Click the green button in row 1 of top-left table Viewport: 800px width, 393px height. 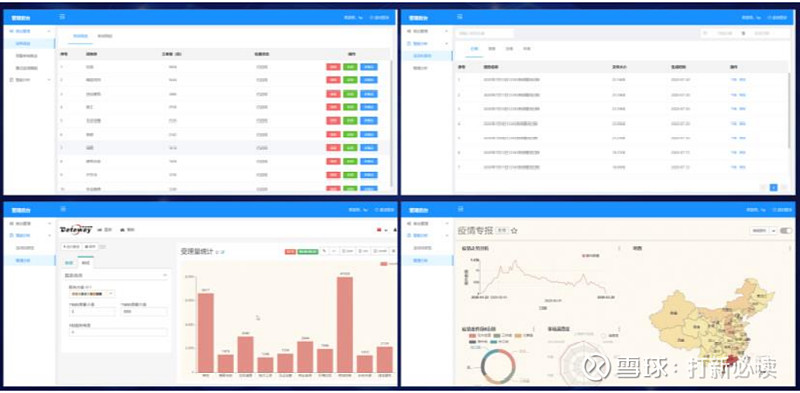pyautogui.click(x=350, y=67)
